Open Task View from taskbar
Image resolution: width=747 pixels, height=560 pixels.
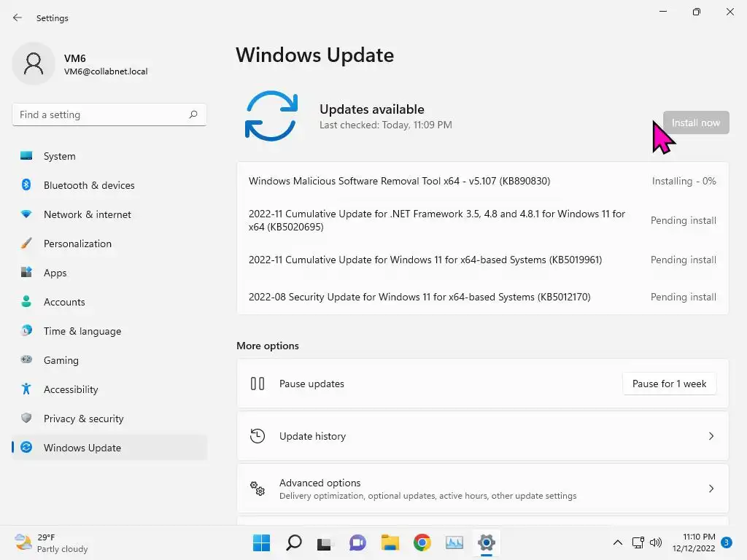pyautogui.click(x=325, y=543)
